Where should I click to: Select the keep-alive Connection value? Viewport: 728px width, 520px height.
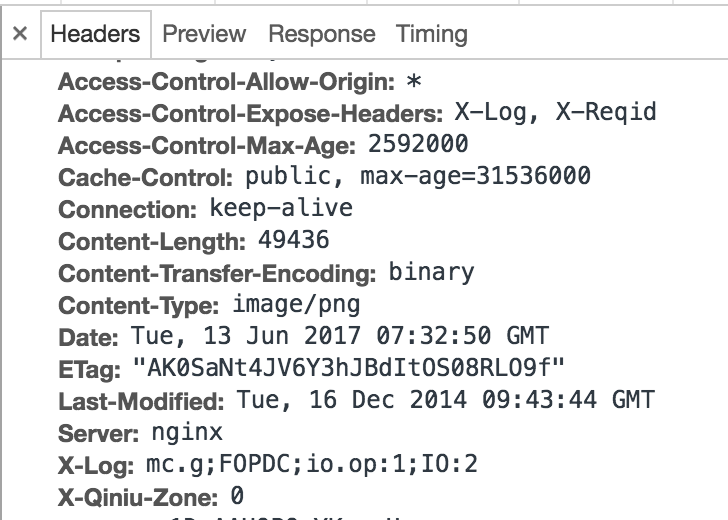click(281, 208)
